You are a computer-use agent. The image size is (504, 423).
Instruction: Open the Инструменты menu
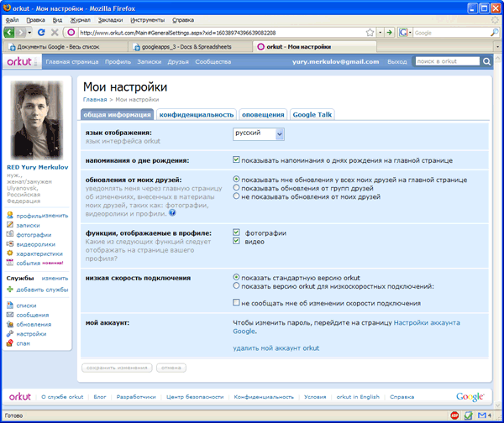click(x=148, y=20)
